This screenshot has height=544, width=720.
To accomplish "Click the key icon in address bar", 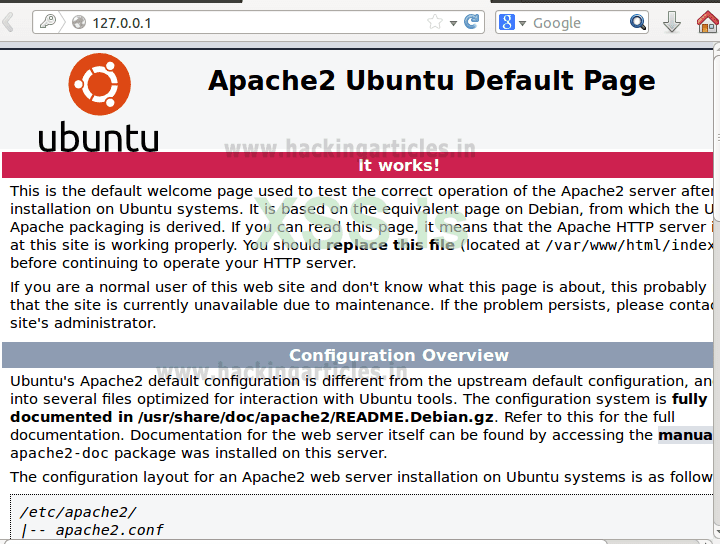I will click(48, 22).
